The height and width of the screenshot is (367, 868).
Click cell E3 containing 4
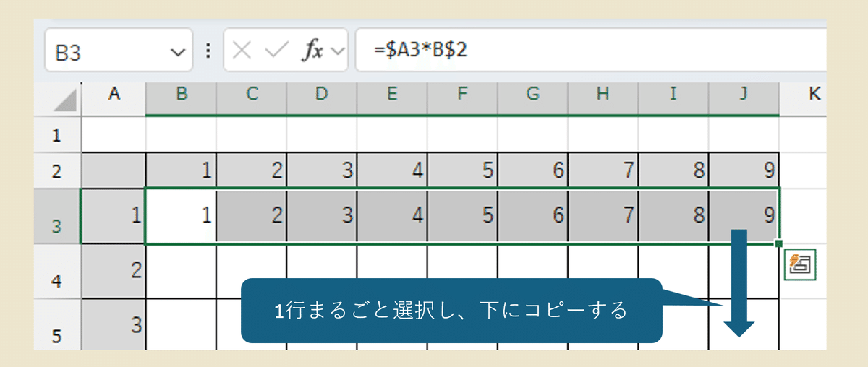coord(391,216)
